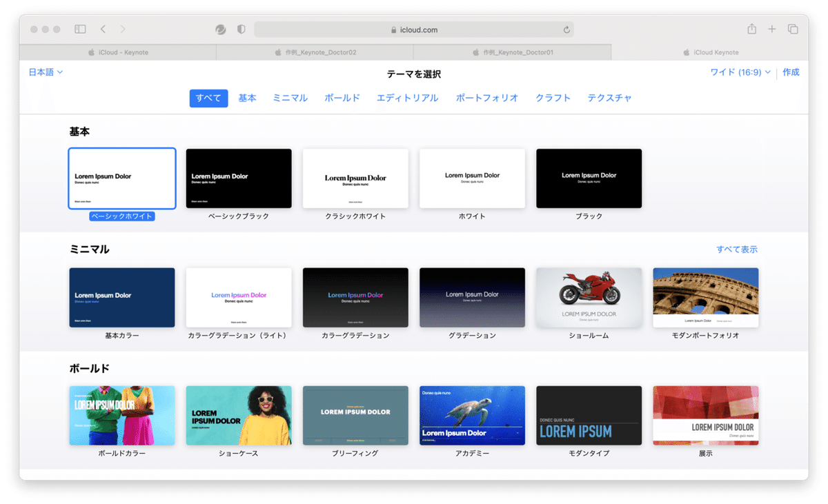Click すべて表示 link in ミニマル section

coord(736,249)
